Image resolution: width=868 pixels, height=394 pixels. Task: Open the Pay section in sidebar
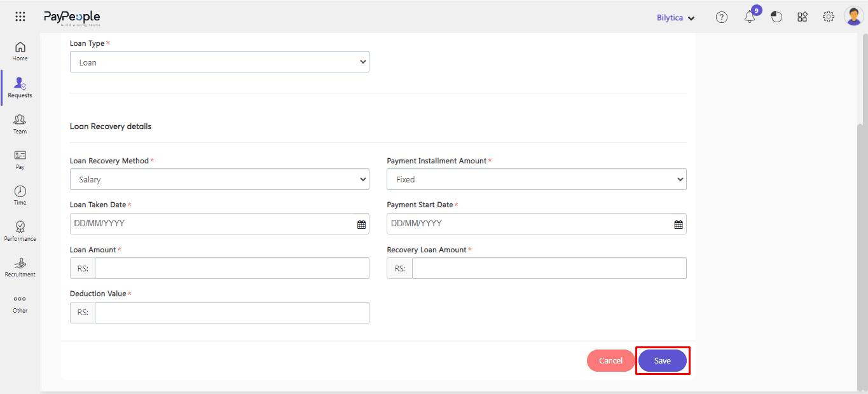pyautogui.click(x=20, y=160)
